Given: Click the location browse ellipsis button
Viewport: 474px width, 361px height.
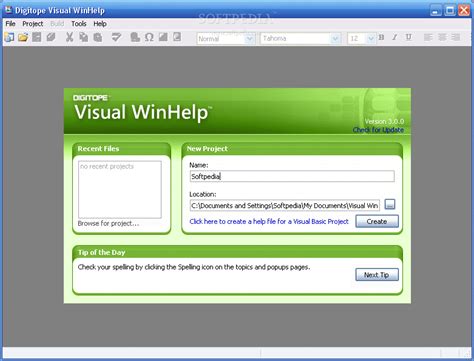Looking at the screenshot, I should 390,204.
